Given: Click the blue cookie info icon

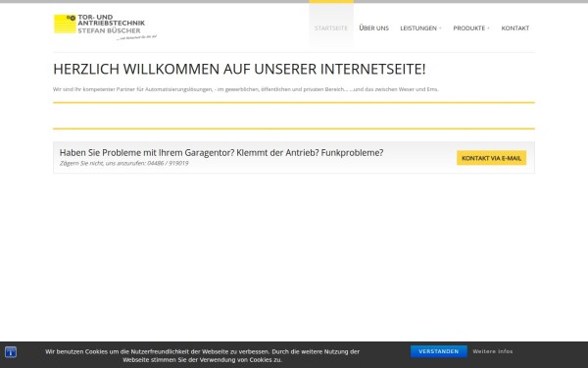Looking at the screenshot, I should [x=11, y=352].
